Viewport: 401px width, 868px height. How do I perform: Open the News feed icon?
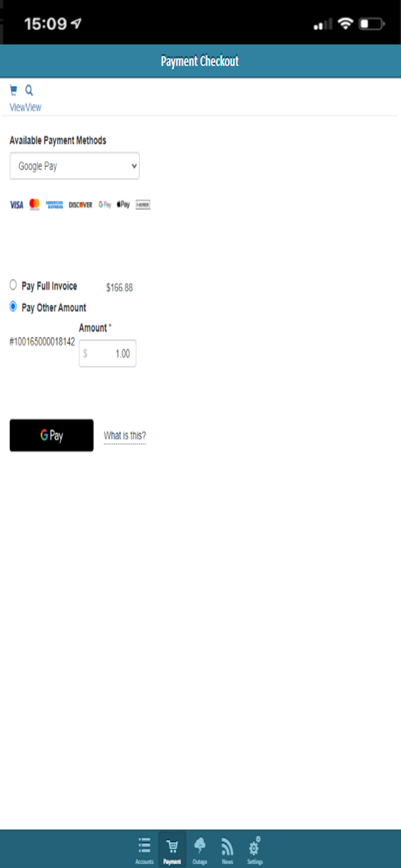(227, 850)
